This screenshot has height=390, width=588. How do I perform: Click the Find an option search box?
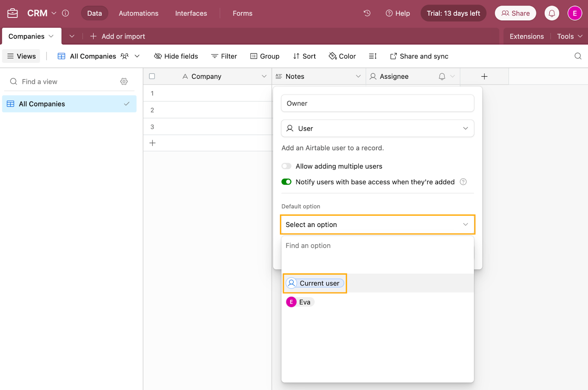pos(377,246)
